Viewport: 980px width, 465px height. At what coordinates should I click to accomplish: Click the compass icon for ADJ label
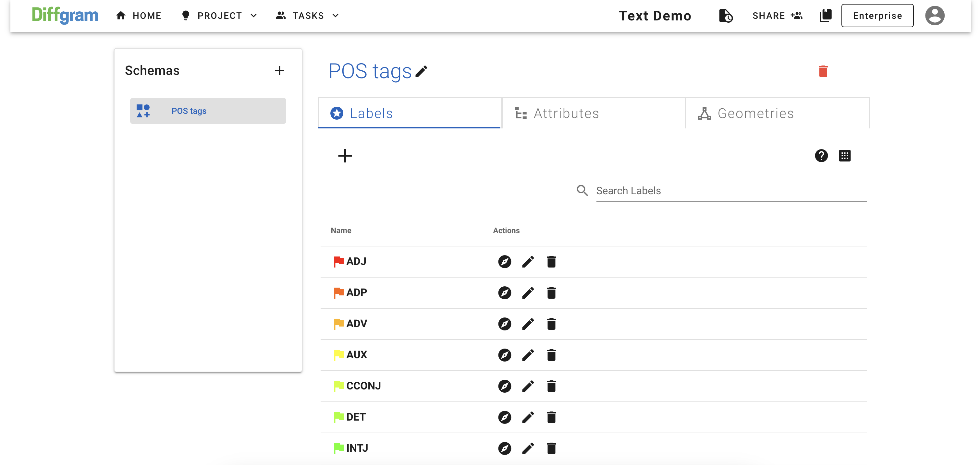click(x=505, y=262)
